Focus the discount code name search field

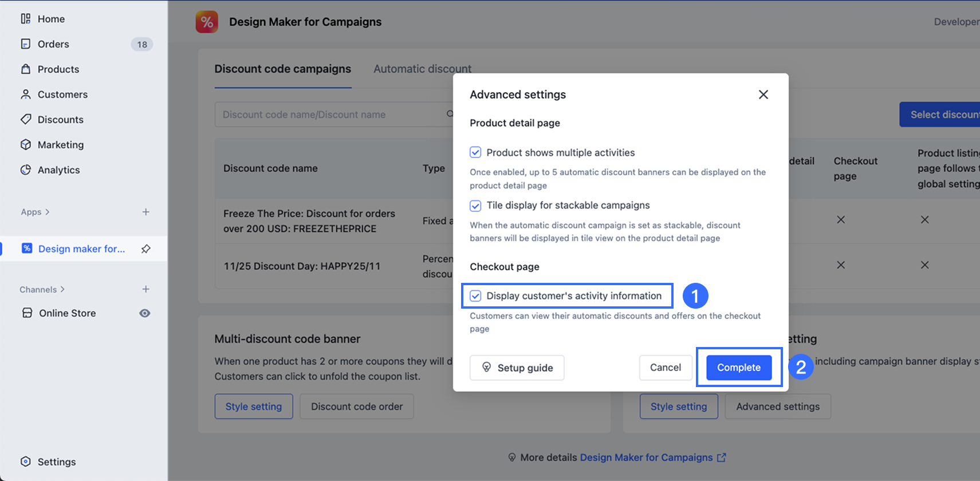[329, 115]
